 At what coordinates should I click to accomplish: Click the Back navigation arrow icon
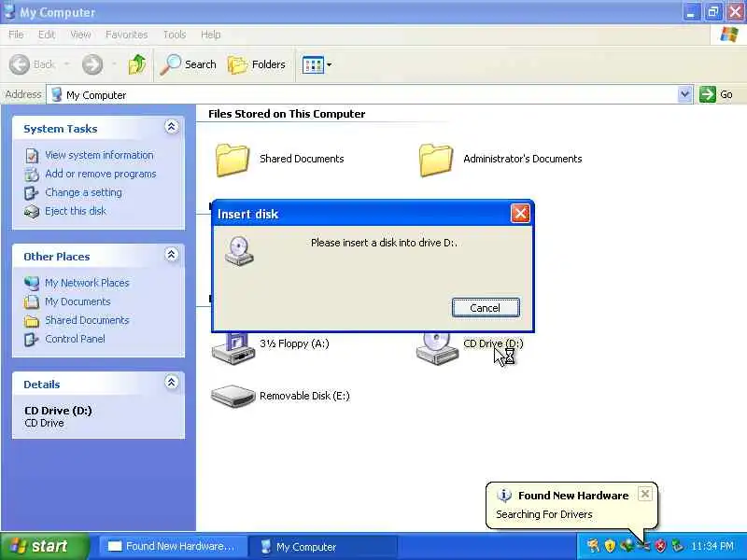pos(20,64)
